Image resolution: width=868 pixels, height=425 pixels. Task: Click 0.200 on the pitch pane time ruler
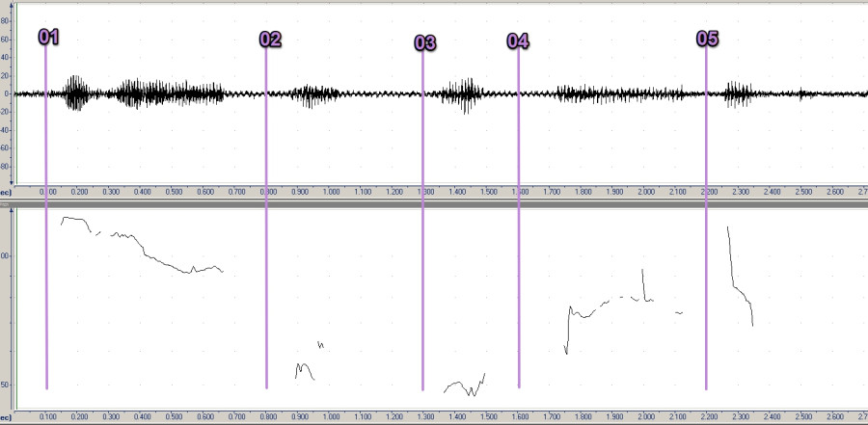point(79,416)
